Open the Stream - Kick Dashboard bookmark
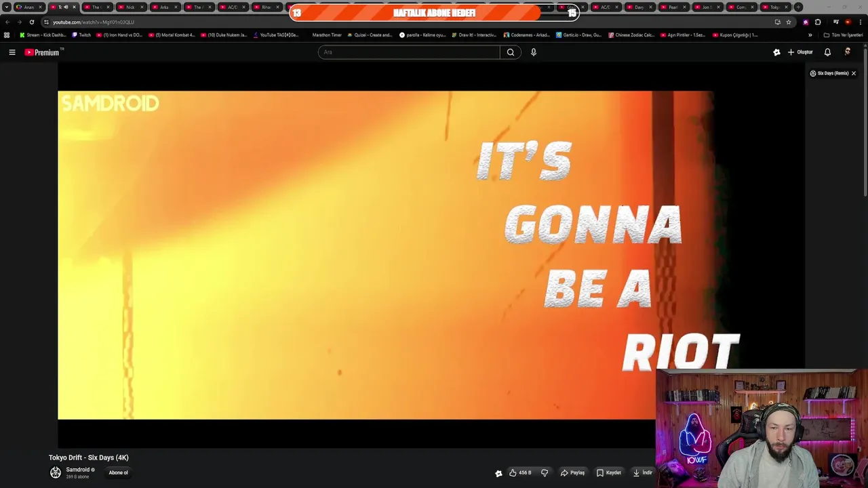The height and width of the screenshot is (488, 868). point(43,35)
